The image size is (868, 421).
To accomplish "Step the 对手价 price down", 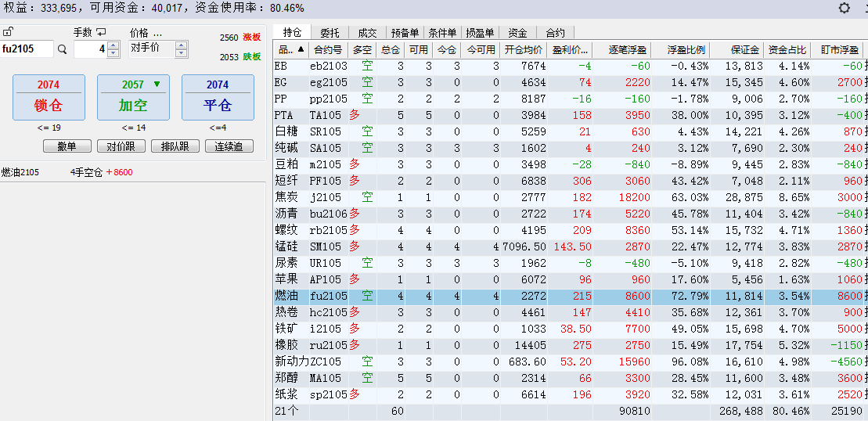I will [x=181, y=53].
